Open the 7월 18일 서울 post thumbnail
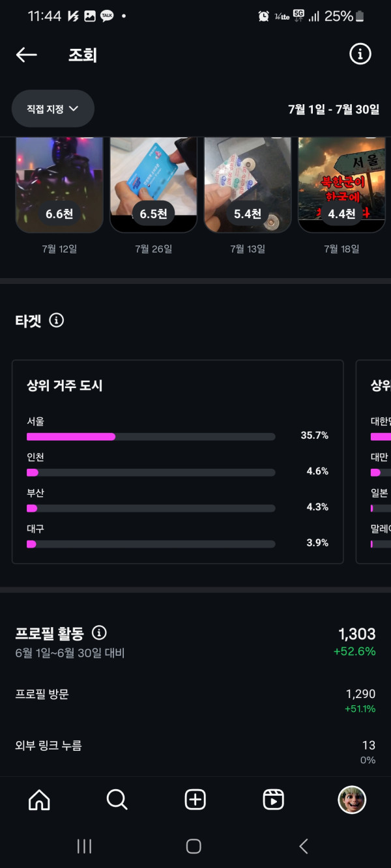This screenshot has width=391, height=868. click(x=341, y=186)
